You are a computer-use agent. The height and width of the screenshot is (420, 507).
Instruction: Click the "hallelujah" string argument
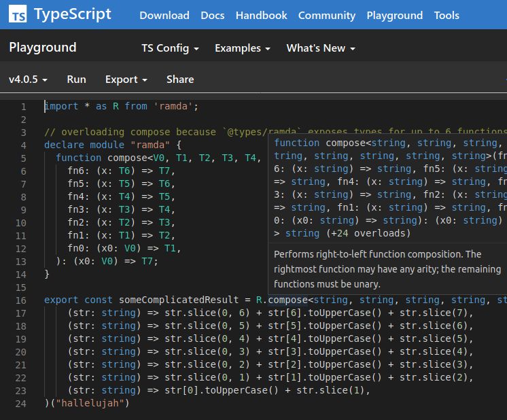pos(90,403)
